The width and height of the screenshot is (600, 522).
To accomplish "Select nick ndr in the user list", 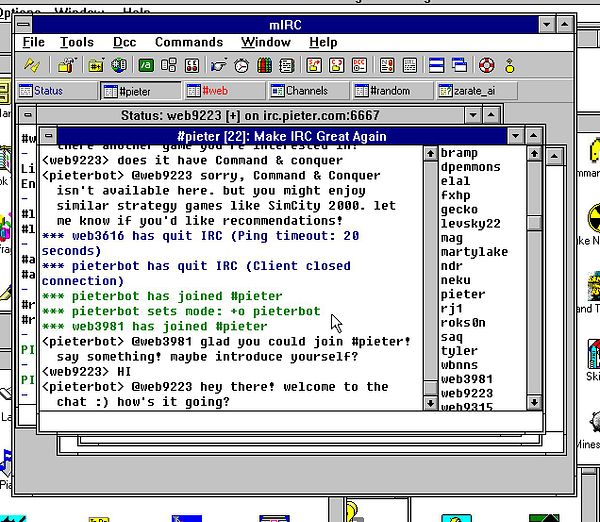I will (x=452, y=266).
